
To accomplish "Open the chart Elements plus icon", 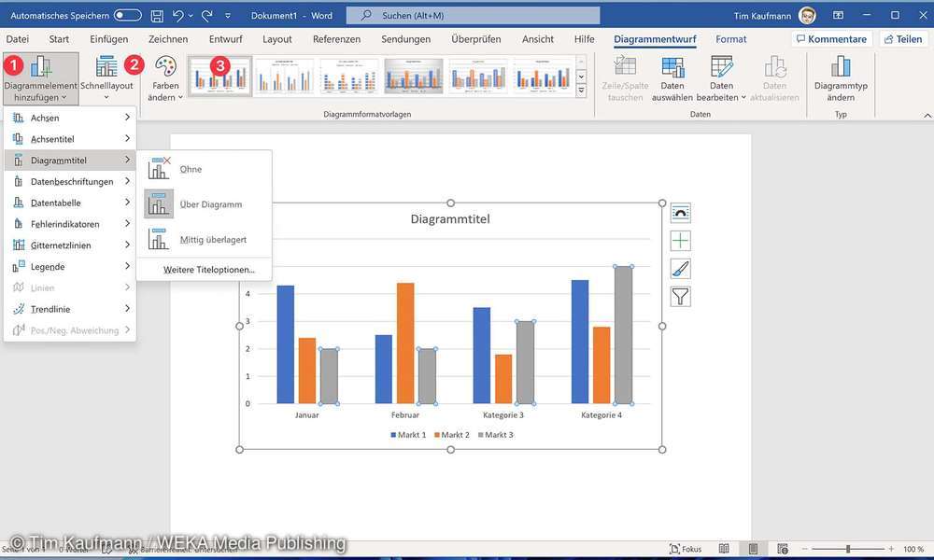I will point(680,240).
